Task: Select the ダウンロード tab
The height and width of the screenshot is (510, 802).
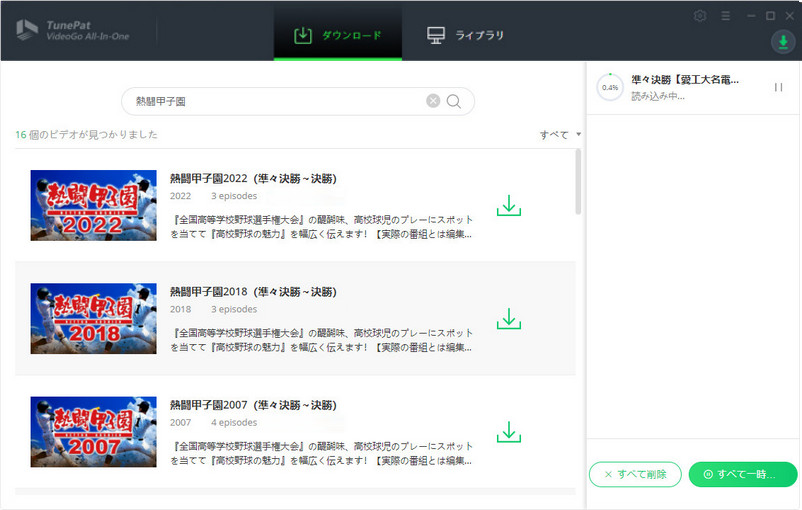Action: tap(338, 36)
